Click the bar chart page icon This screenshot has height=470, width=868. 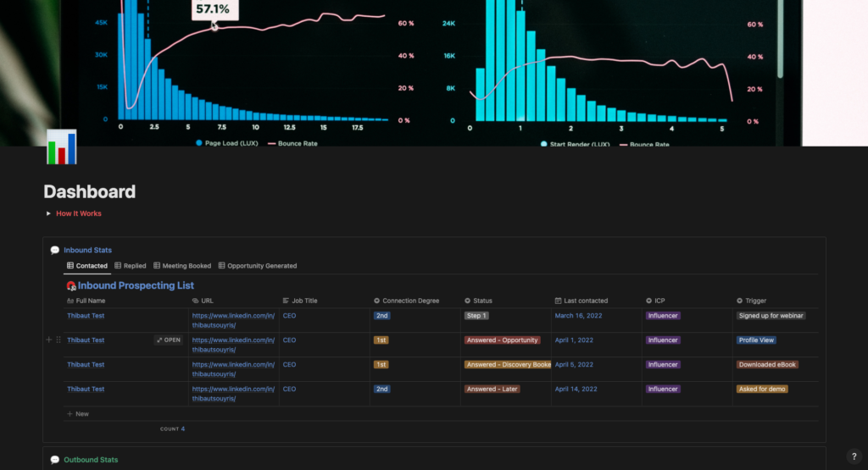pyautogui.click(x=61, y=147)
